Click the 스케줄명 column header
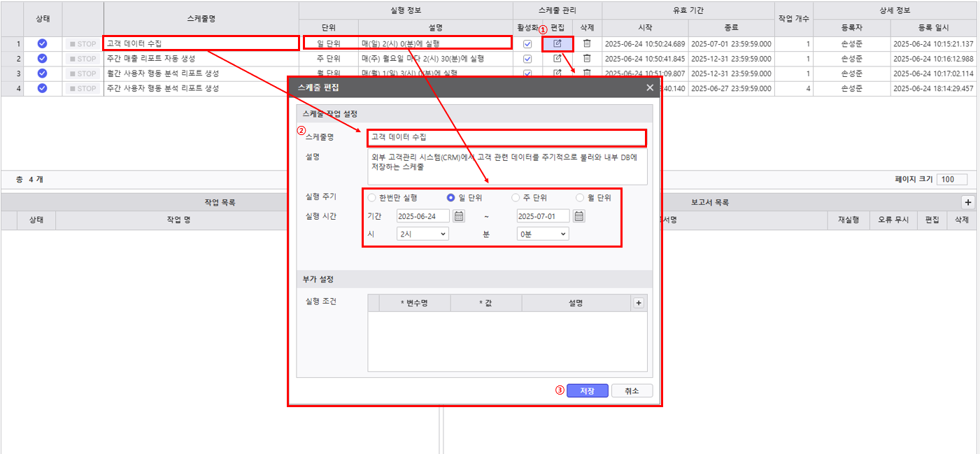This screenshot has width=980, height=454. (201, 18)
